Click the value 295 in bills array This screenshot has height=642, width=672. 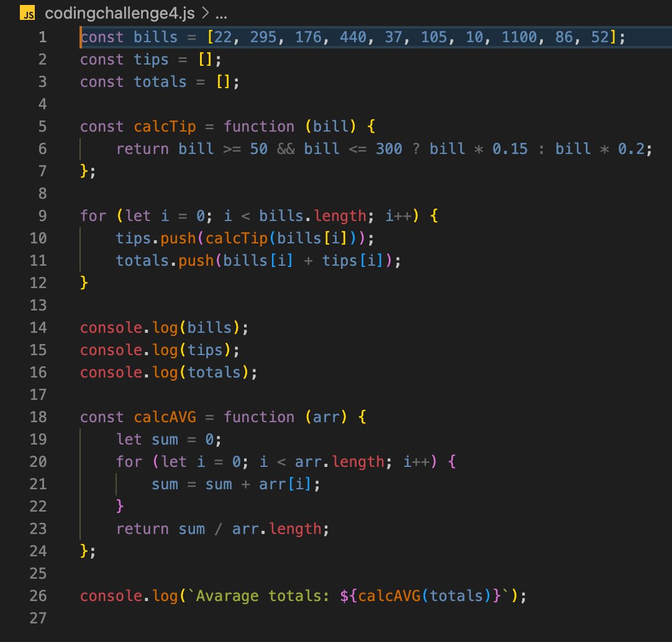(263, 37)
